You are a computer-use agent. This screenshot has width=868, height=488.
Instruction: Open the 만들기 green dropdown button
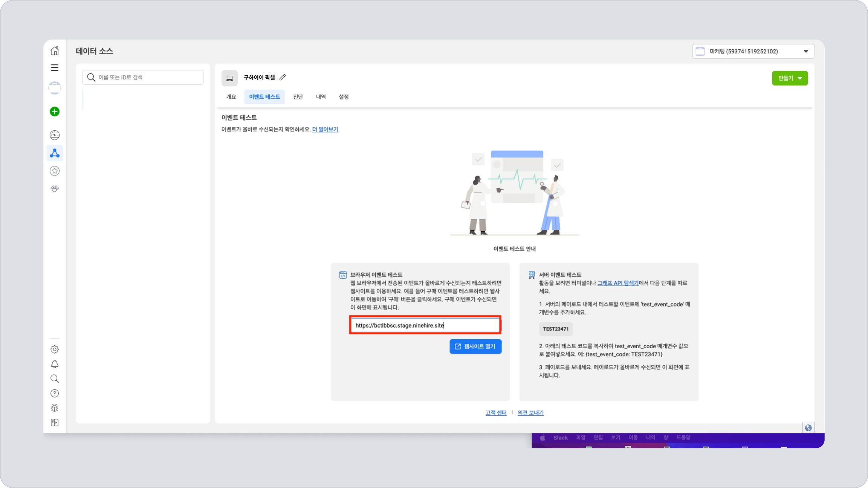tap(790, 78)
